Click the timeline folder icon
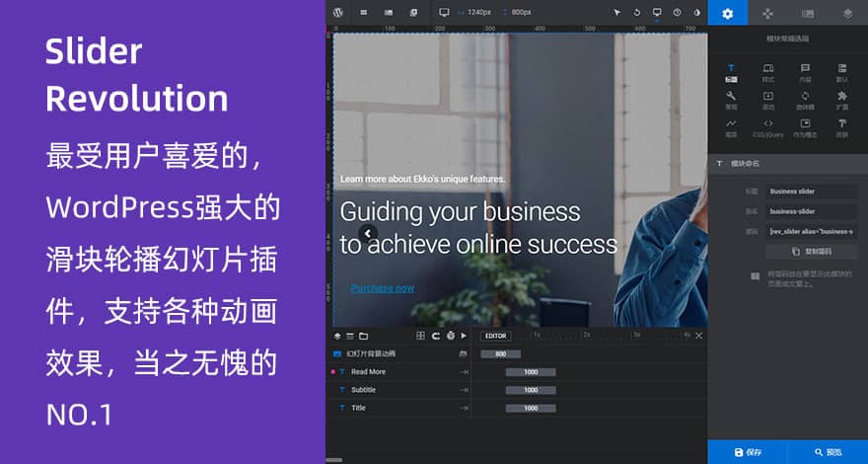 coord(363,336)
